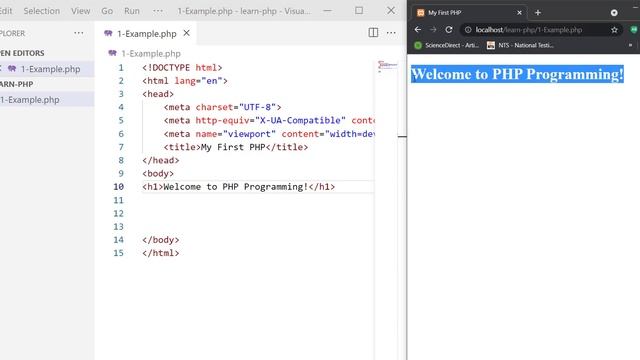
Task: Bookmark this page with the star icon
Action: (x=614, y=30)
